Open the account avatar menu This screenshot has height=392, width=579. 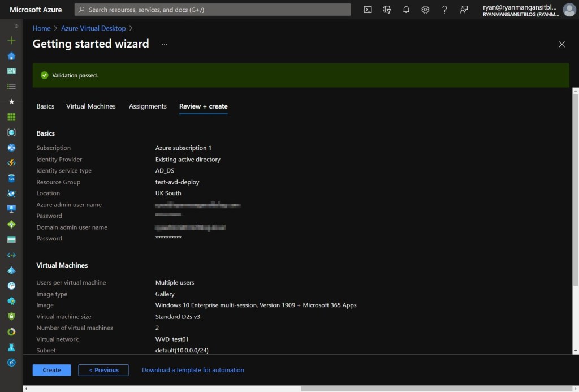click(569, 10)
